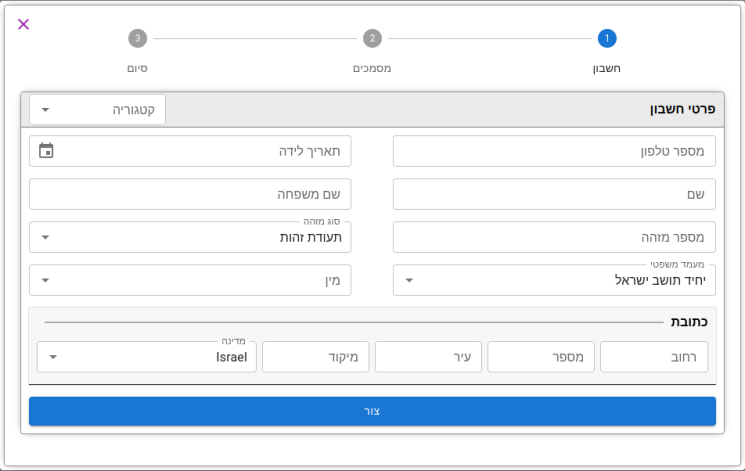Viewport: 745px width, 471px height.
Task: Select the מיקוד zip code field
Action: (315, 357)
